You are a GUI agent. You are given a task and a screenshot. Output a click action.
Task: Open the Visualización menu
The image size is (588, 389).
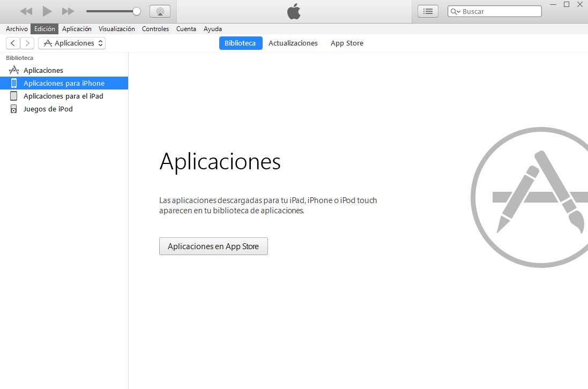point(117,29)
